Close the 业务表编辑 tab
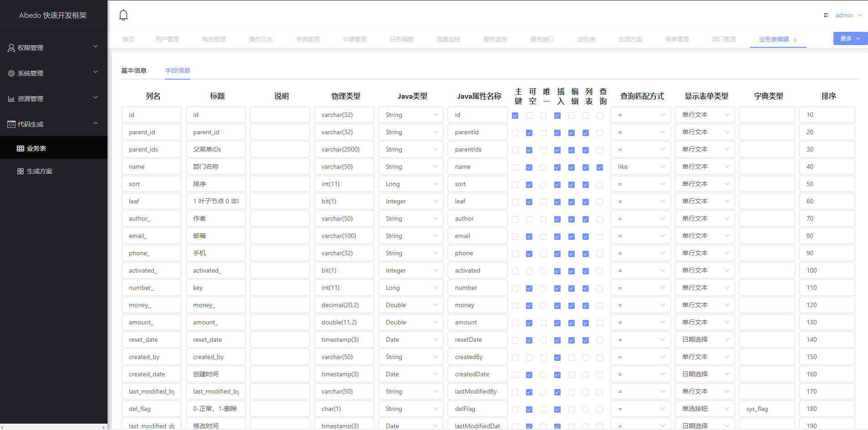Image resolution: width=868 pixels, height=430 pixels. coord(795,40)
